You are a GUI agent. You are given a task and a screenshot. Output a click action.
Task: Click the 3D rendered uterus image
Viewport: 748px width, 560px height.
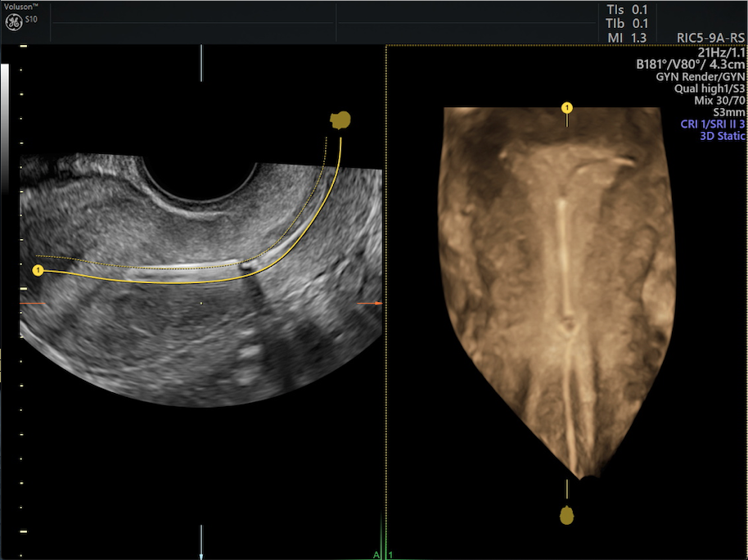[x=565, y=287]
